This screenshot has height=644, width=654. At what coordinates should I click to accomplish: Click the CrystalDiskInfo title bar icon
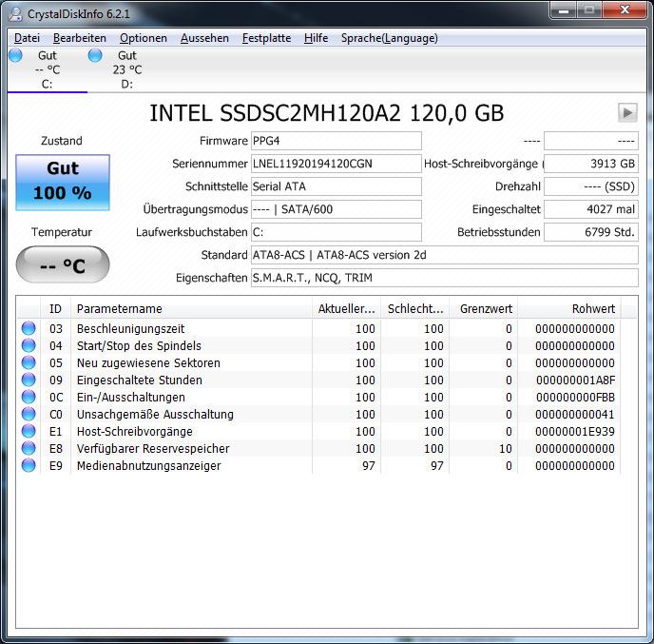(16, 13)
